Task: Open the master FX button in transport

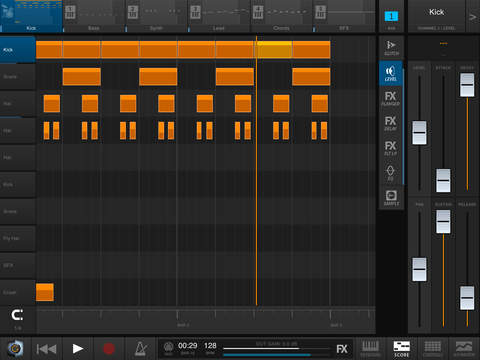Action: coord(342,349)
